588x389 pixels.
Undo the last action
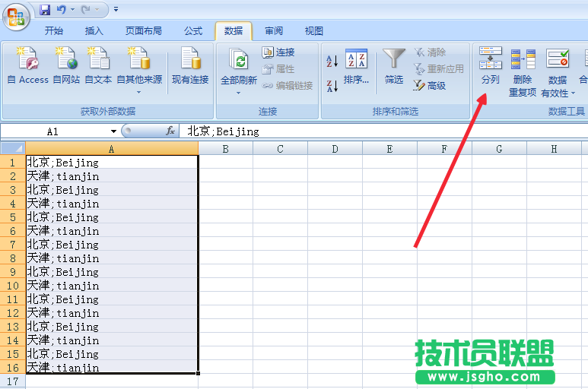click(x=61, y=10)
